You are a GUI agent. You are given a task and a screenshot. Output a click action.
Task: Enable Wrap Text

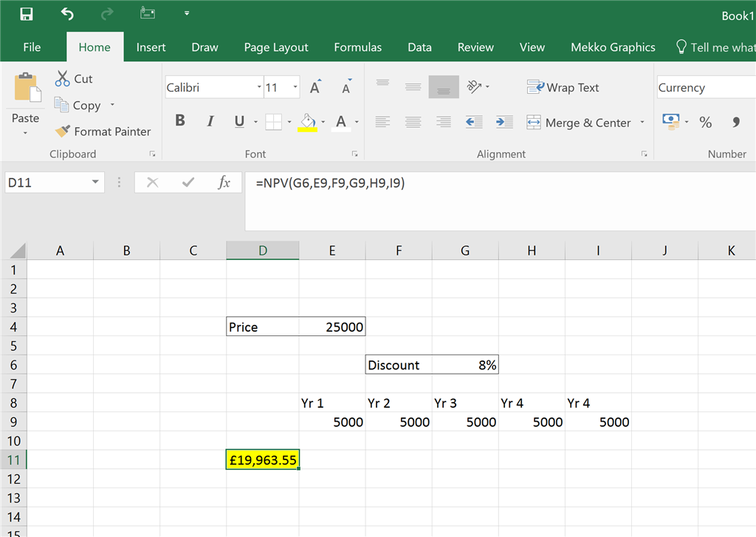[563, 87]
